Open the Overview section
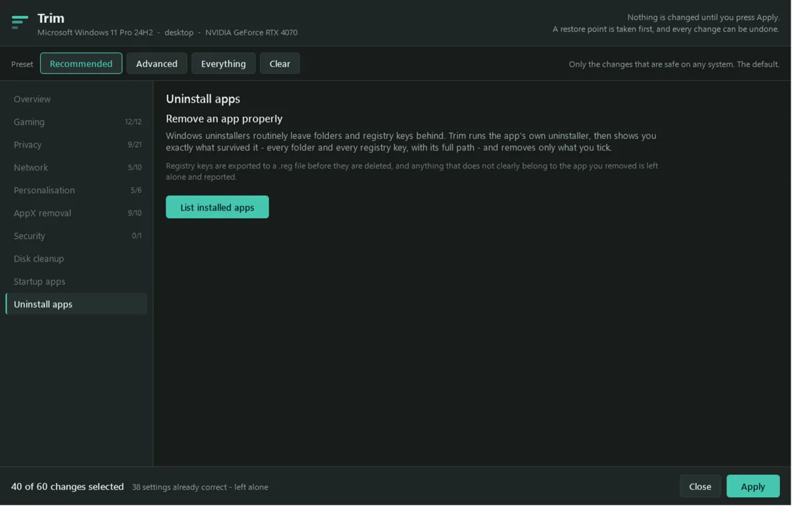This screenshot has height=532, width=802. [77, 100]
